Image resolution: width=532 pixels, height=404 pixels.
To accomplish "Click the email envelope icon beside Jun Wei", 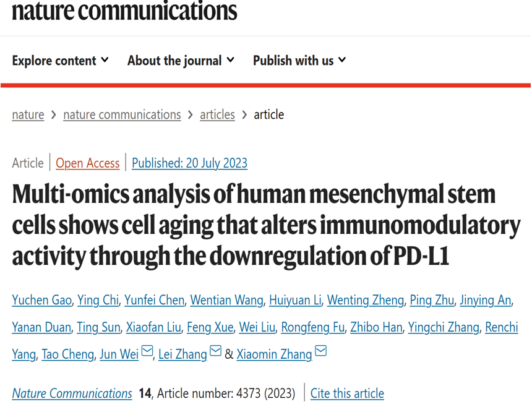I will [147, 350].
